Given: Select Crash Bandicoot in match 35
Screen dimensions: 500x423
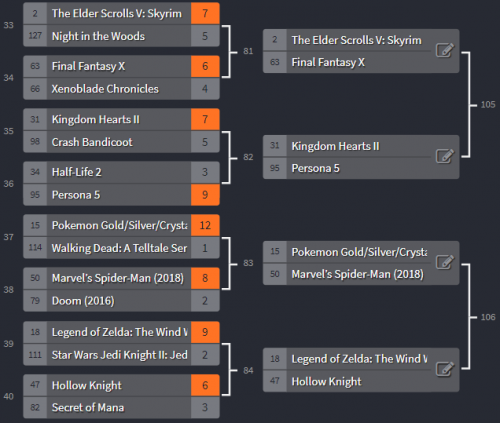Looking at the screenshot, I should tap(121, 142).
